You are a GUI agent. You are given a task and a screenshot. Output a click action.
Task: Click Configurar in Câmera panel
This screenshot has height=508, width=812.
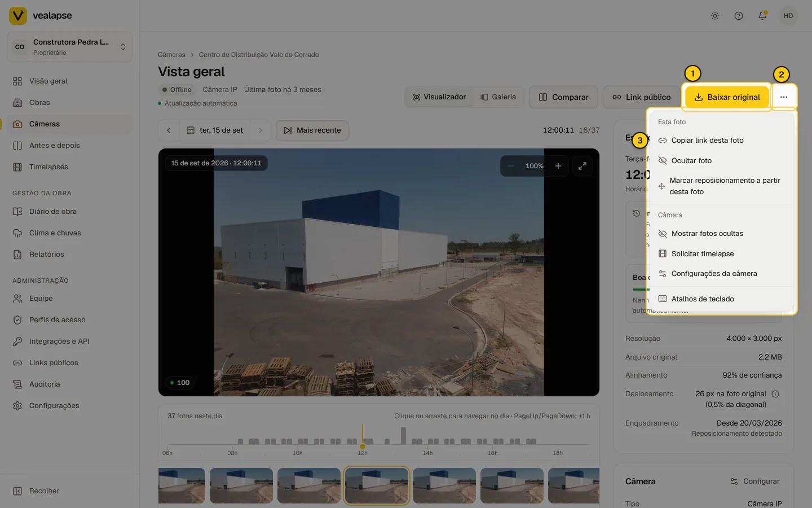[x=755, y=481]
